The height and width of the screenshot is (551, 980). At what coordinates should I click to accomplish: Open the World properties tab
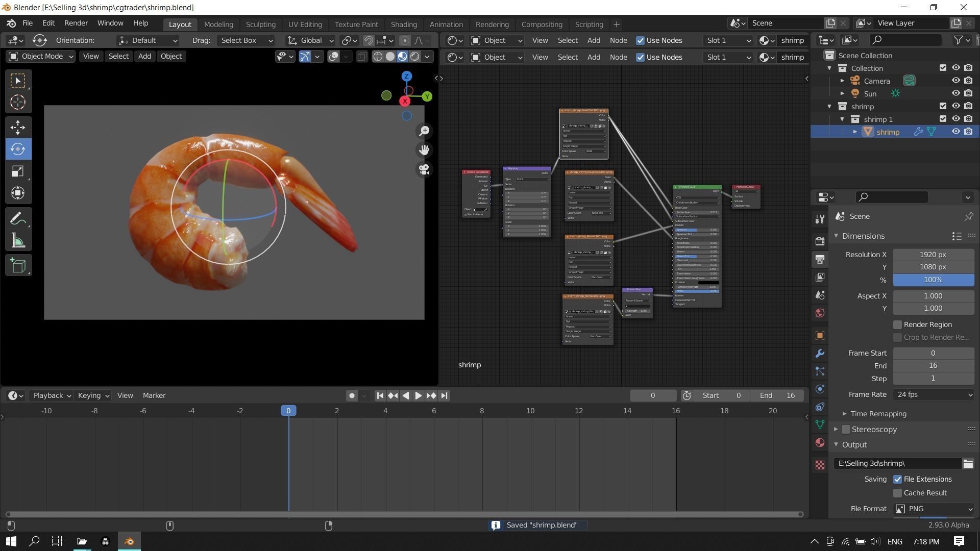point(820,313)
